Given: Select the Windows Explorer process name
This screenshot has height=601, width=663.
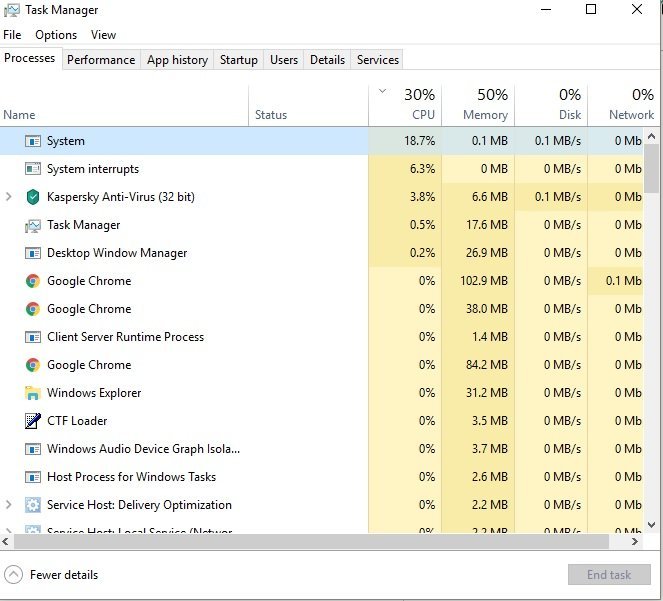Looking at the screenshot, I should 94,393.
